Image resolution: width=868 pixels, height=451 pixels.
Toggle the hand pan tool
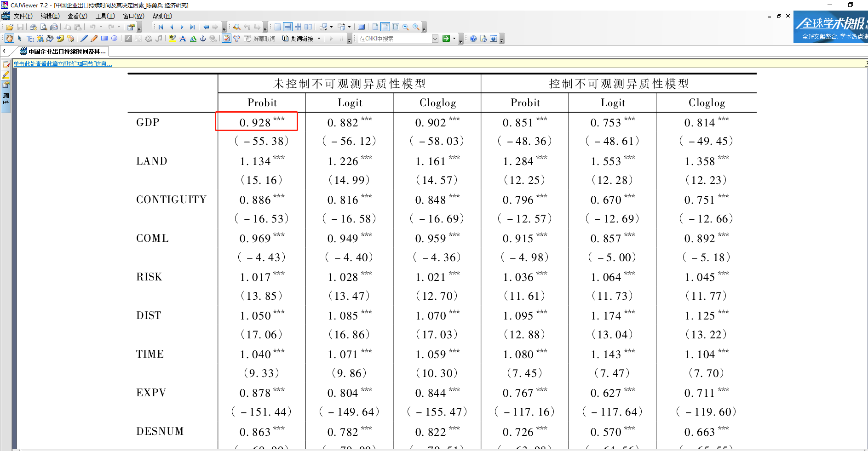click(x=10, y=39)
